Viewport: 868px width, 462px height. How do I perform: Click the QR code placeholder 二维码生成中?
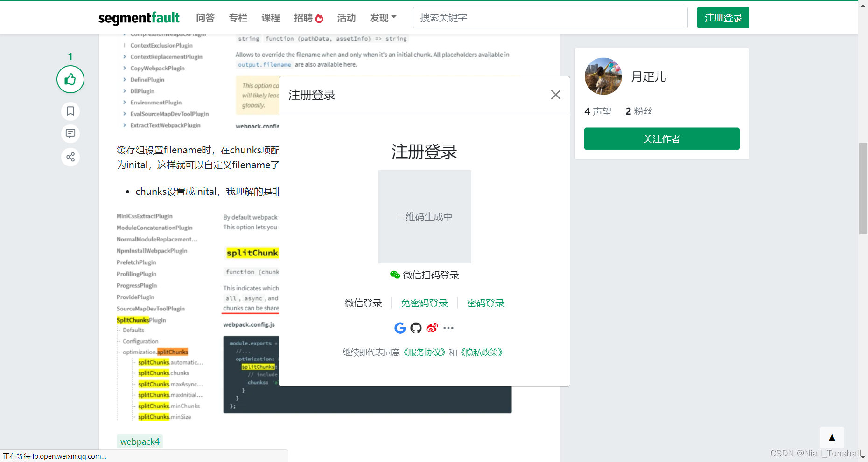tap(424, 217)
